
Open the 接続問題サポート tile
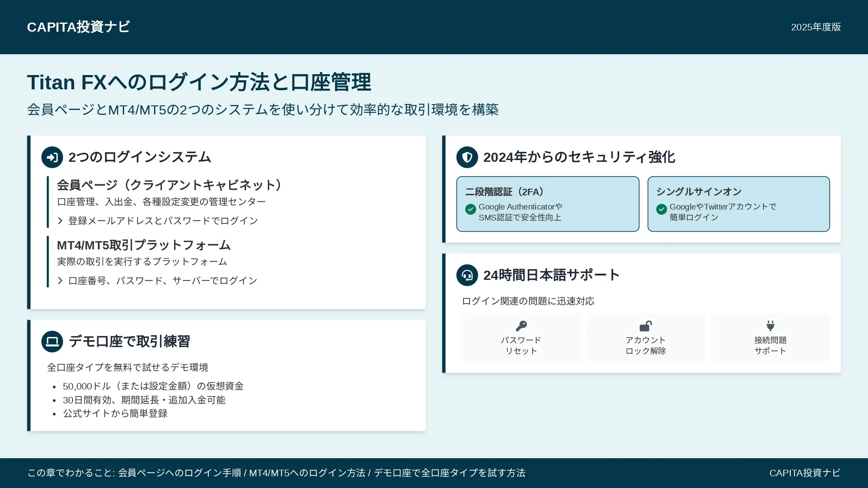(x=770, y=337)
